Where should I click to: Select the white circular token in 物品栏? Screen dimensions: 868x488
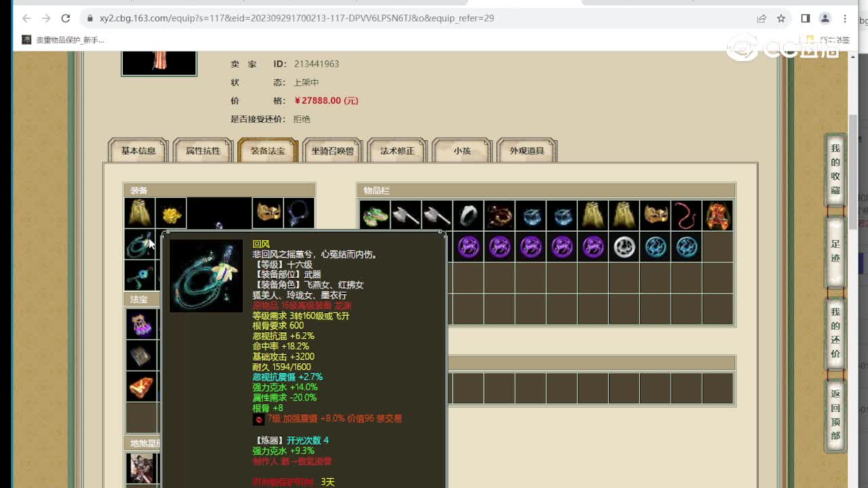(624, 247)
